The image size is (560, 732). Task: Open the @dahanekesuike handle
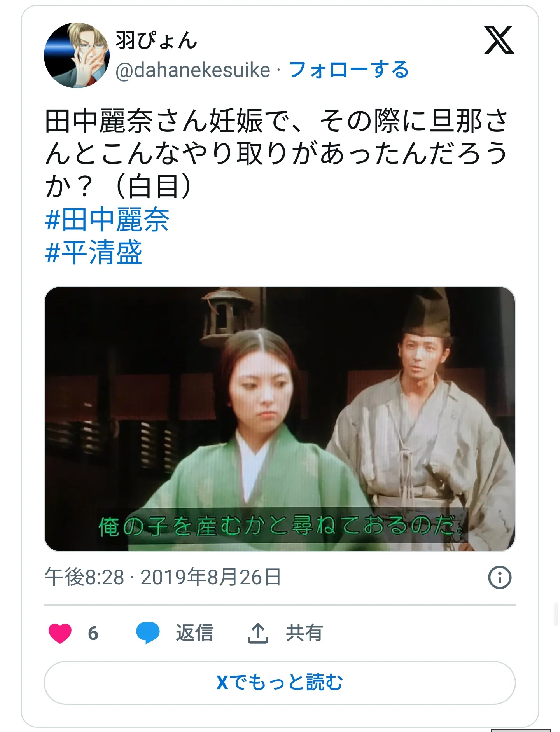tap(193, 70)
